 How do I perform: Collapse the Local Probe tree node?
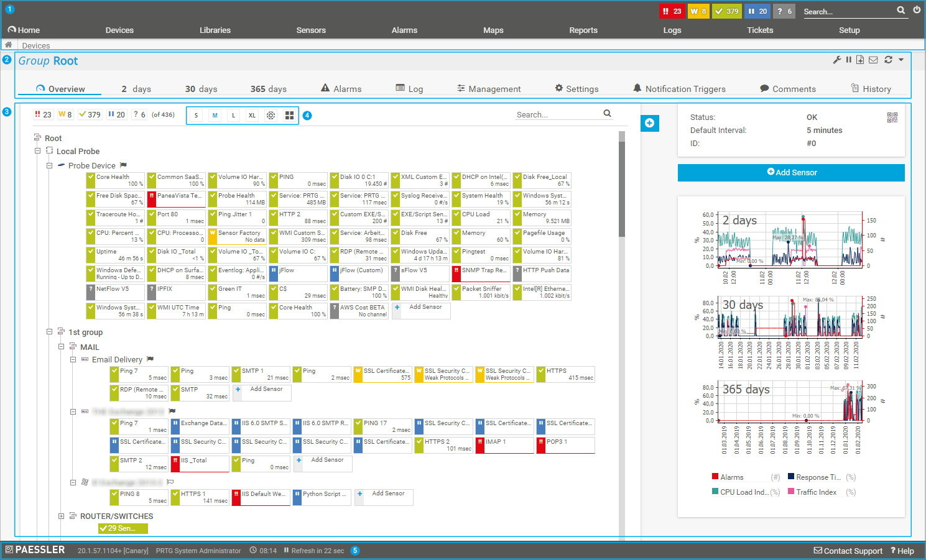point(37,151)
